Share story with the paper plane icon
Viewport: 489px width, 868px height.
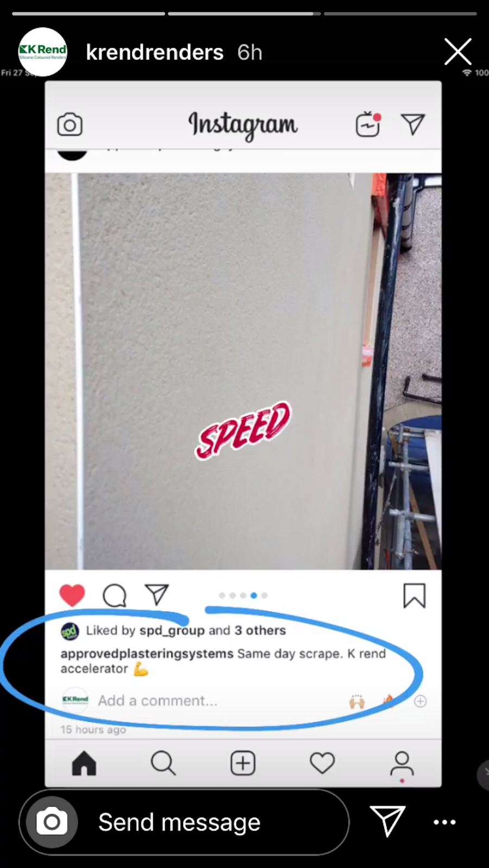(387, 821)
